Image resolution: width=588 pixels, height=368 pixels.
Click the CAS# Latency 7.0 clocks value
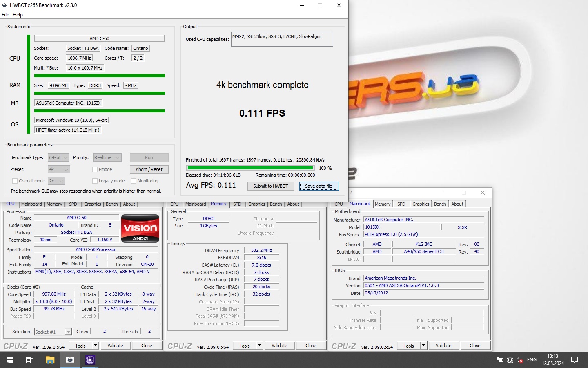click(x=261, y=265)
